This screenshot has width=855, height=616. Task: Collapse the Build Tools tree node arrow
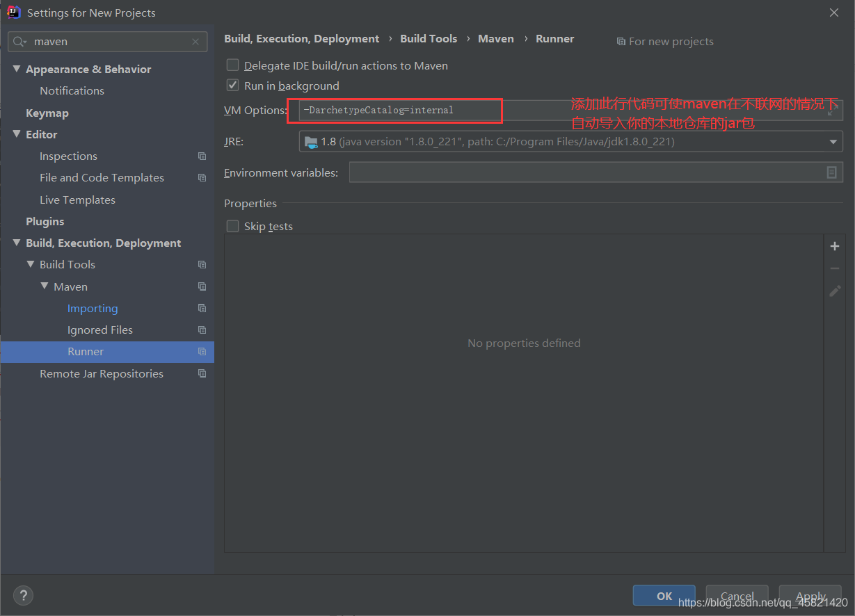pos(31,265)
